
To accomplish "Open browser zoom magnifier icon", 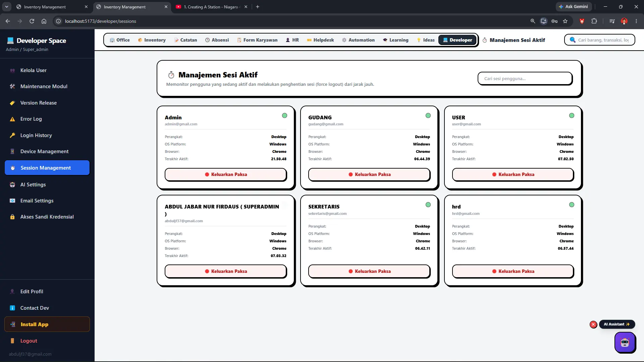I will 533,21.
